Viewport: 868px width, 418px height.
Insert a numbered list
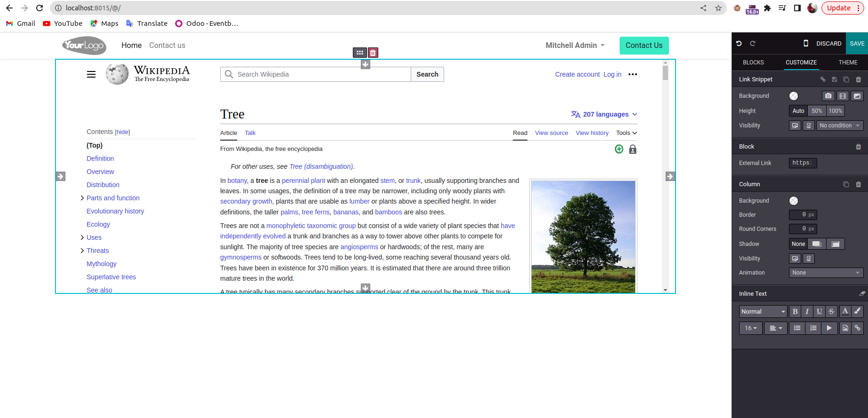[813, 328]
